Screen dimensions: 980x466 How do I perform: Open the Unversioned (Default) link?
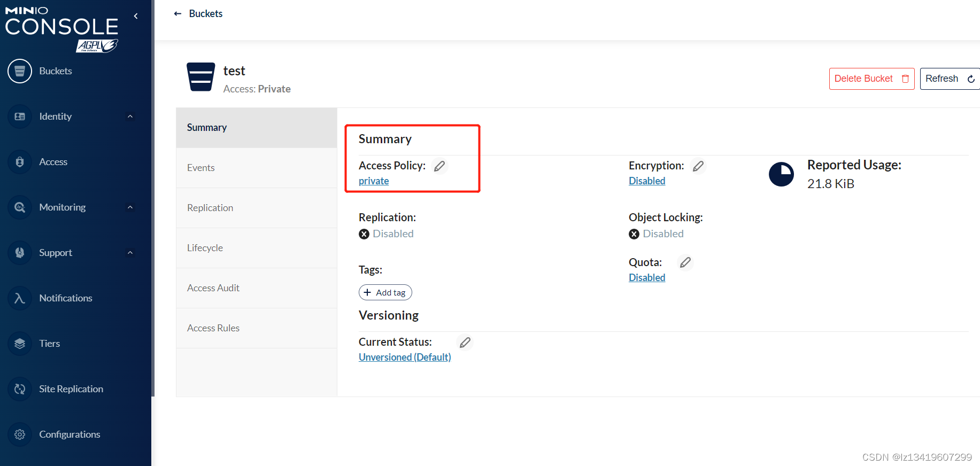tap(405, 357)
